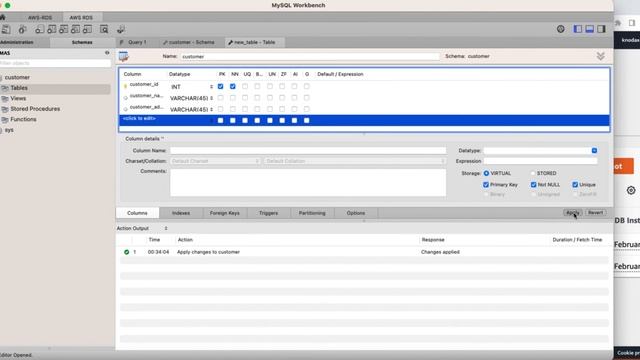
Task: Expand the Tables node in schema tree
Action: click(19, 88)
